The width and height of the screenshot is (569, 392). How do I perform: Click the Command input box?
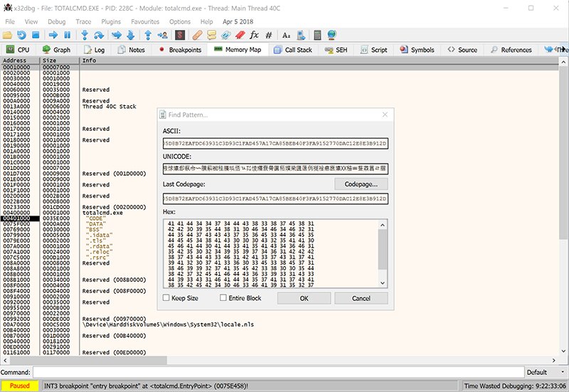pyautogui.click(x=279, y=372)
